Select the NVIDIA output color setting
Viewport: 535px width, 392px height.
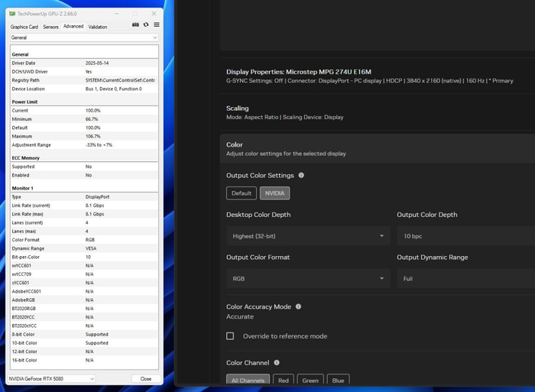pyautogui.click(x=274, y=193)
